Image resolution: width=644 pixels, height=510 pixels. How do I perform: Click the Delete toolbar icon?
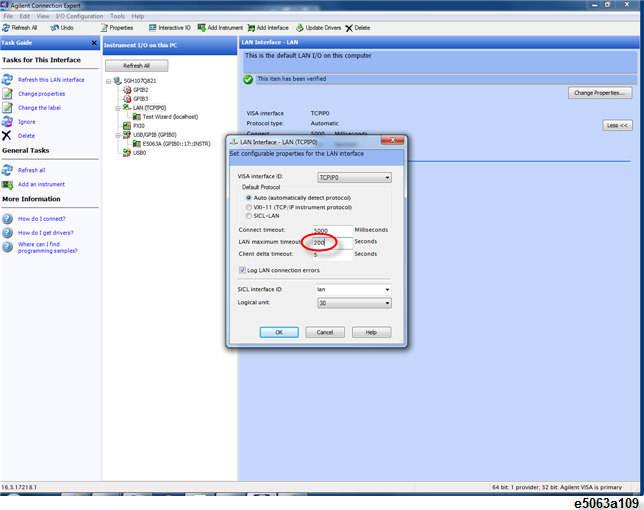click(x=349, y=28)
